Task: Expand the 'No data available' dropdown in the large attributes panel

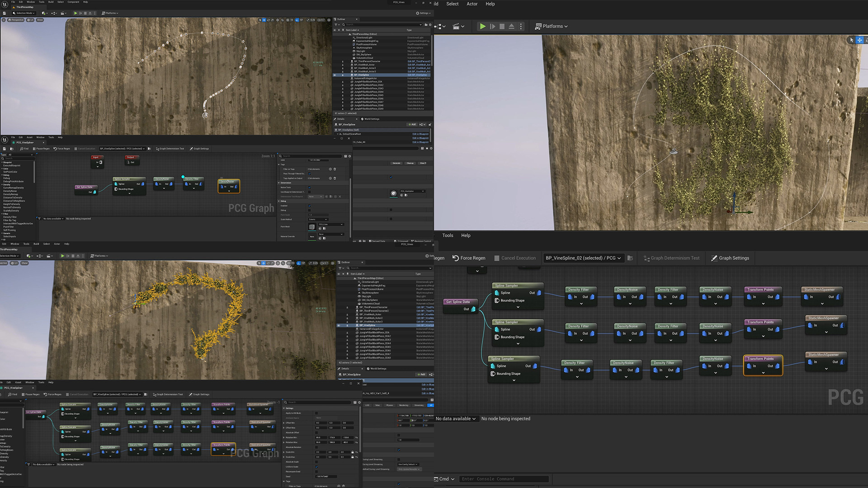Action: pos(456,419)
